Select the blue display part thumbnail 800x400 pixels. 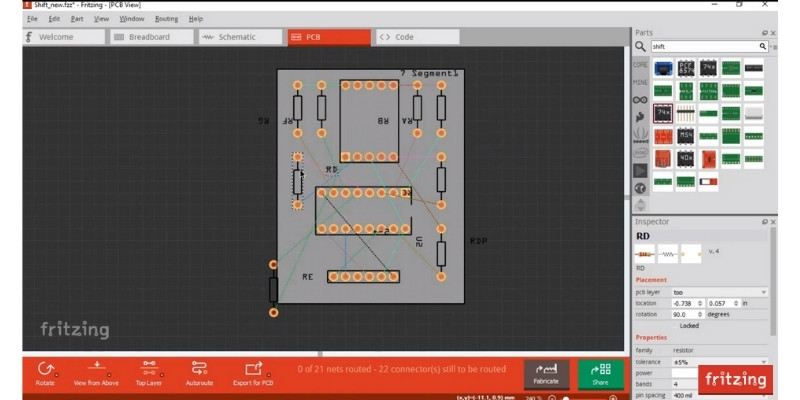(663, 68)
